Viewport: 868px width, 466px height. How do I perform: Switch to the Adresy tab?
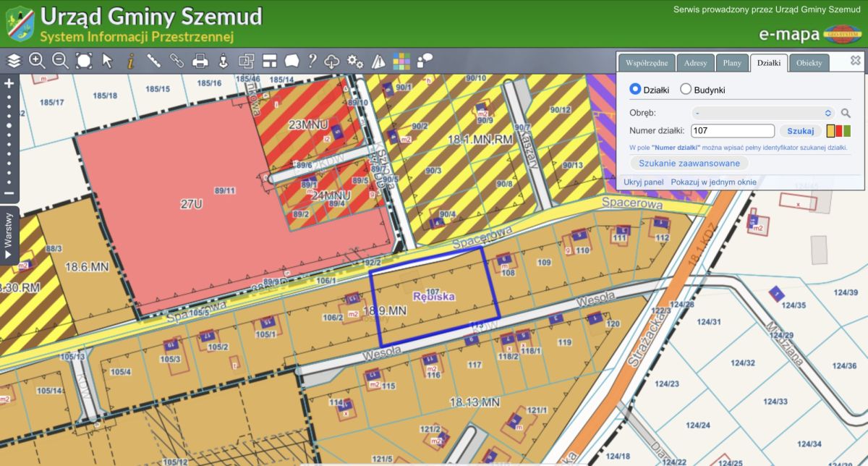(x=695, y=63)
